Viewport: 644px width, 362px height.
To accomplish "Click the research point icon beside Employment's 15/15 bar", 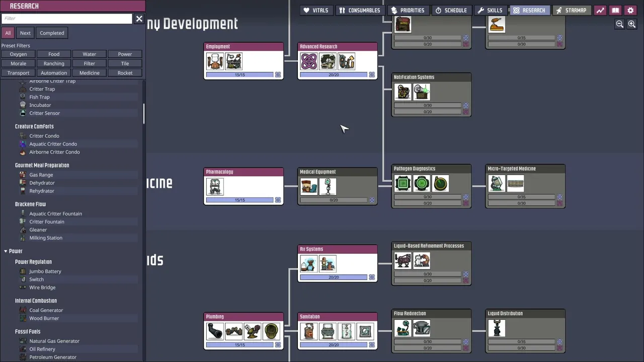I will tap(278, 74).
